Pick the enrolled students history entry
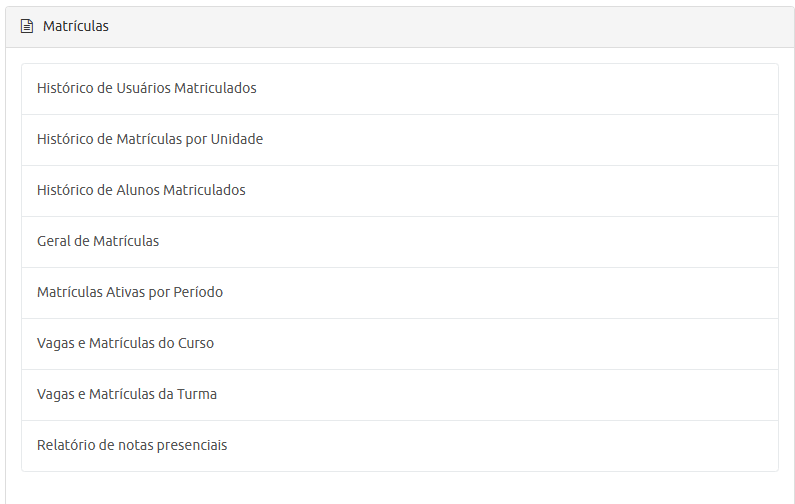 [400, 191]
